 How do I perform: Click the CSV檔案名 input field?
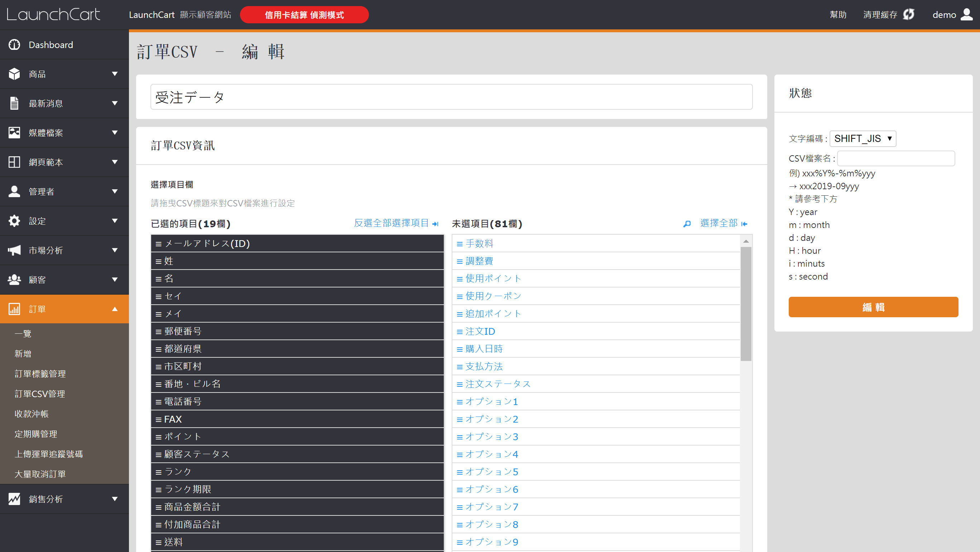click(x=896, y=158)
